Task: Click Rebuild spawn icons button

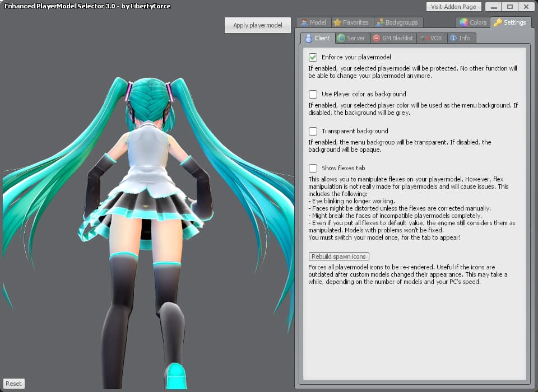Action: coord(338,256)
